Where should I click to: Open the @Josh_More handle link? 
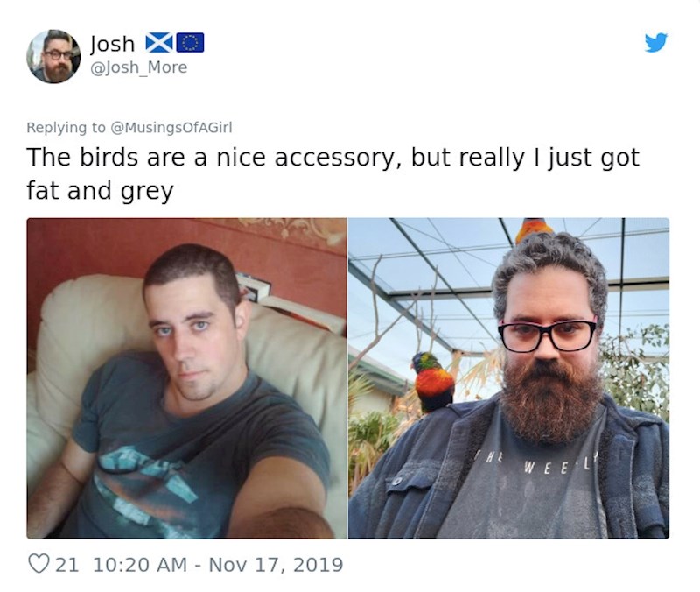pos(139,67)
